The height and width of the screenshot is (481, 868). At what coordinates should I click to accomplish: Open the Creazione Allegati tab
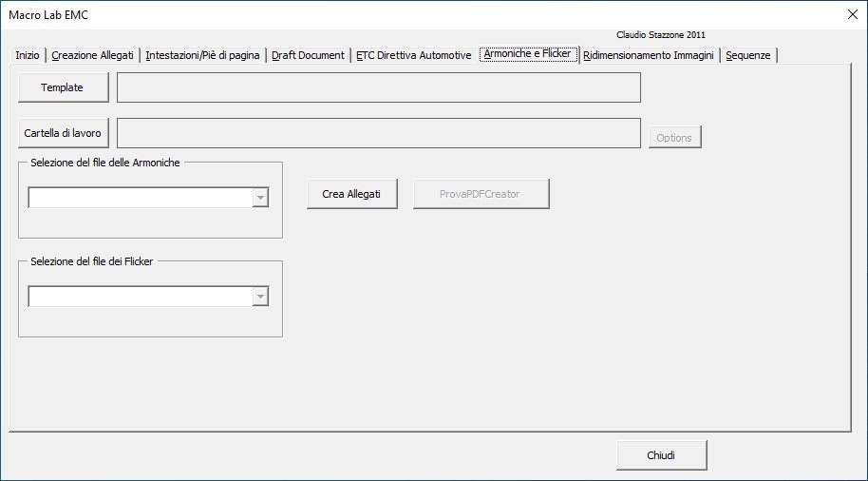point(92,55)
